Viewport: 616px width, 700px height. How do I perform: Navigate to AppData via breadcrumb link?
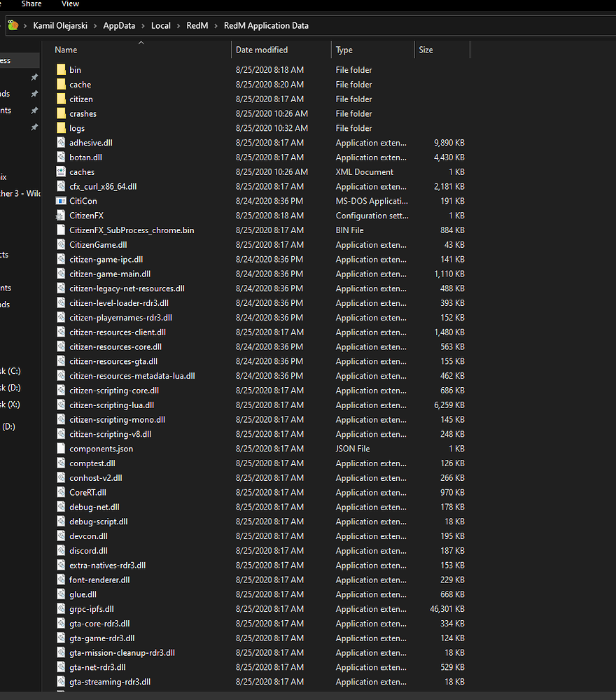coord(119,25)
